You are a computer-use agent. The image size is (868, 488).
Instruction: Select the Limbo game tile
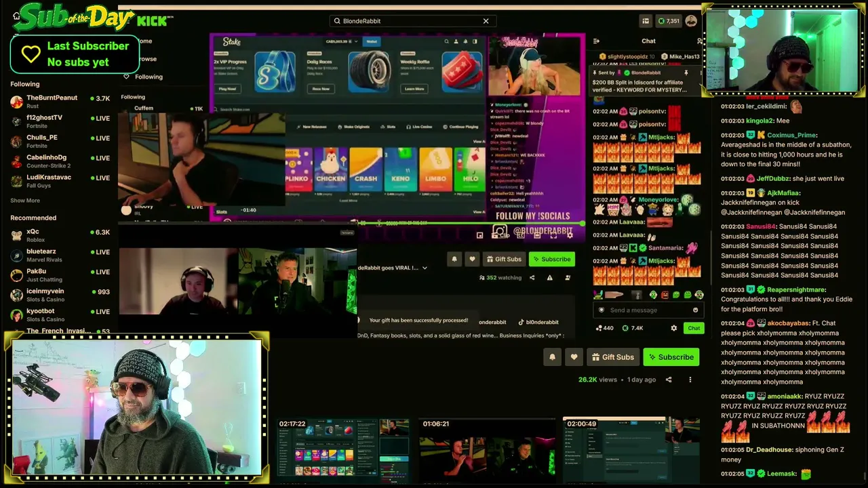[436, 169]
